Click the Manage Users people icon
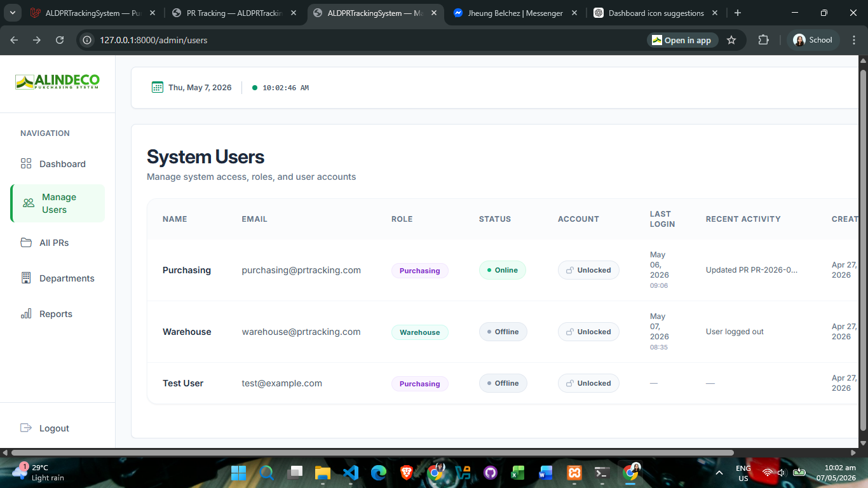The image size is (868, 488). point(29,203)
